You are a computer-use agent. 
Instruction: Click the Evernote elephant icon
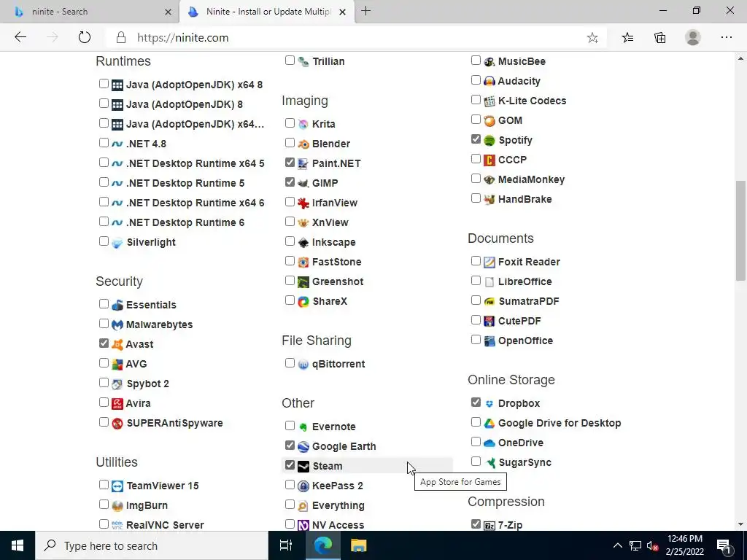point(303,427)
